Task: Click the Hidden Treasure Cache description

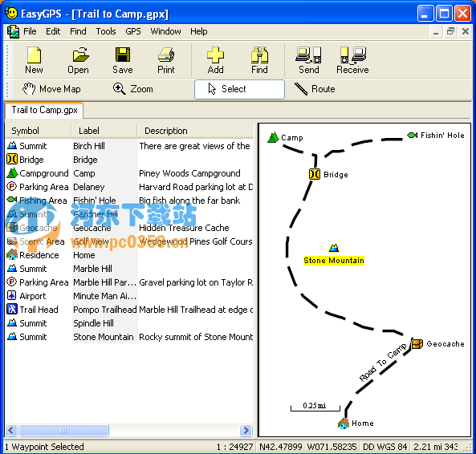Action: [184, 228]
